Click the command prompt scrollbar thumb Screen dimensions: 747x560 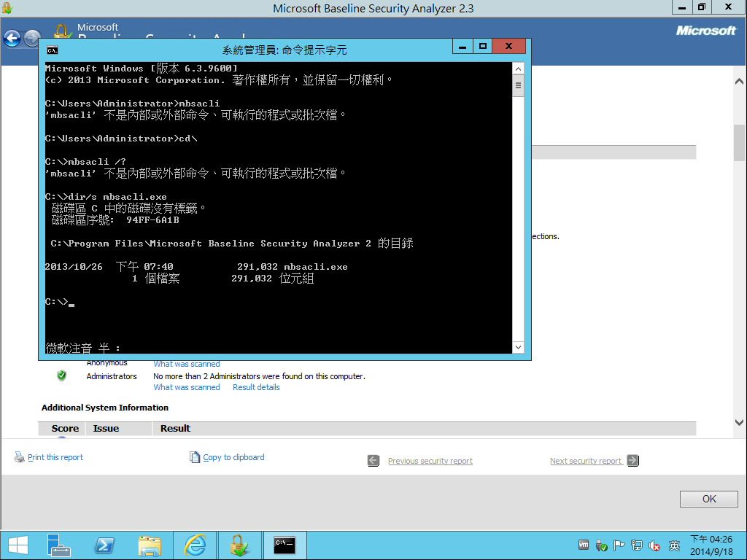(519, 86)
